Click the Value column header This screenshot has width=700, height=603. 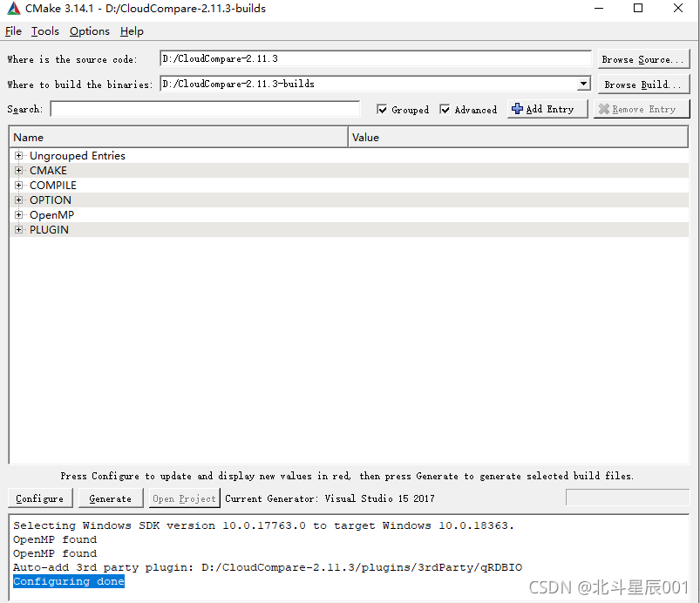click(518, 137)
